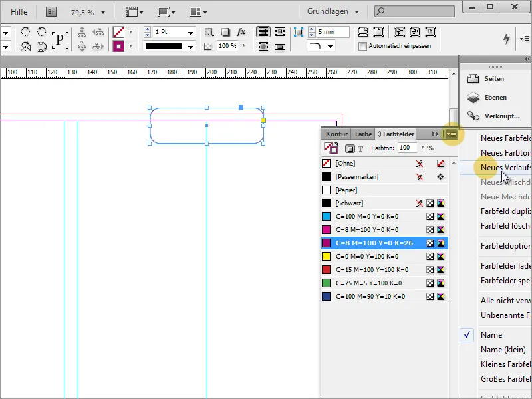The height and width of the screenshot is (399, 532).
Task: Open Grundlagen workspace switcher
Action: [332, 11]
